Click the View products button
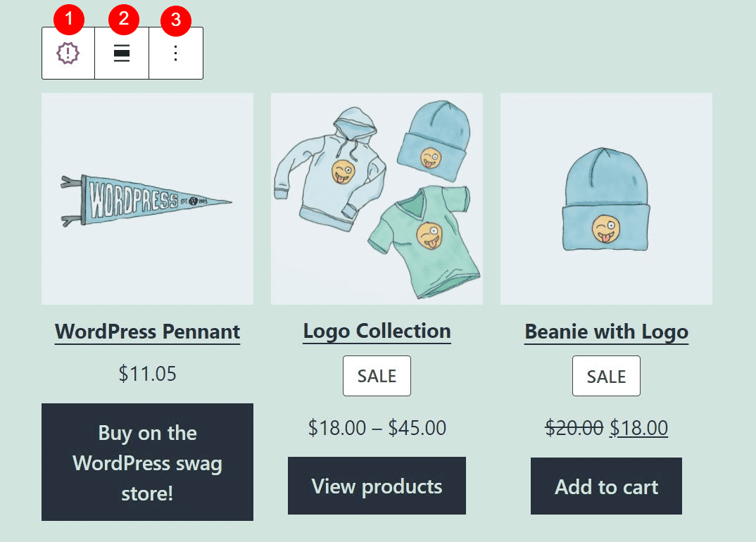 pyautogui.click(x=377, y=486)
